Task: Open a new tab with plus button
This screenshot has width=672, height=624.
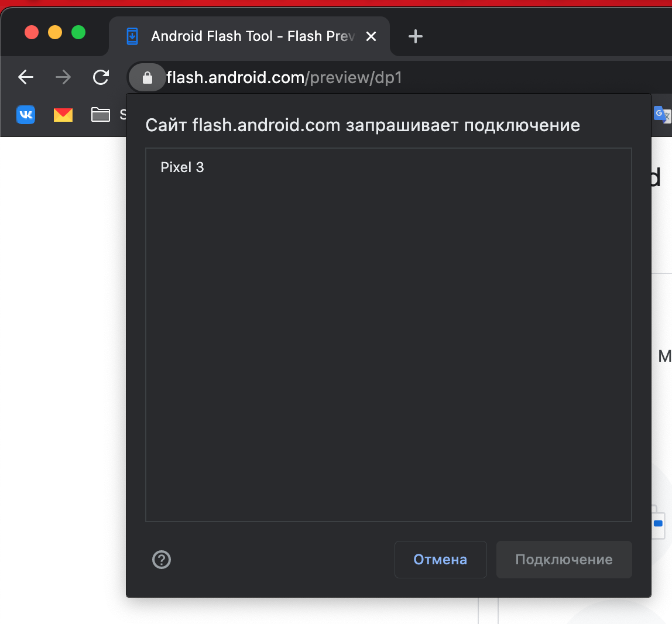Action: coord(415,36)
